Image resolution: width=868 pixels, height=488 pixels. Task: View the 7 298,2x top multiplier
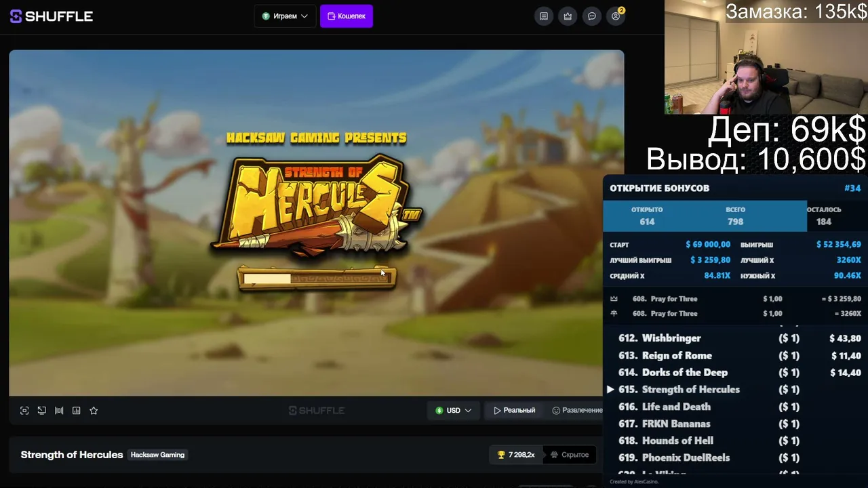[516, 455]
